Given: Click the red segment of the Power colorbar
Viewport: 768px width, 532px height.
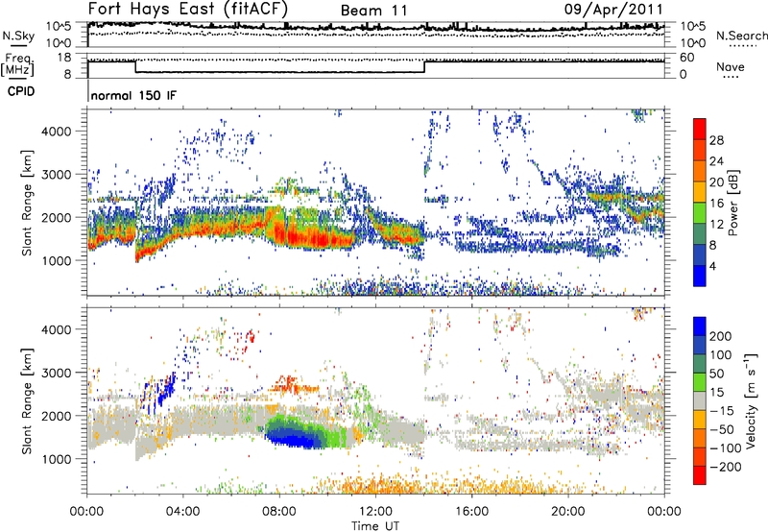Looking at the screenshot, I should pos(700,129).
